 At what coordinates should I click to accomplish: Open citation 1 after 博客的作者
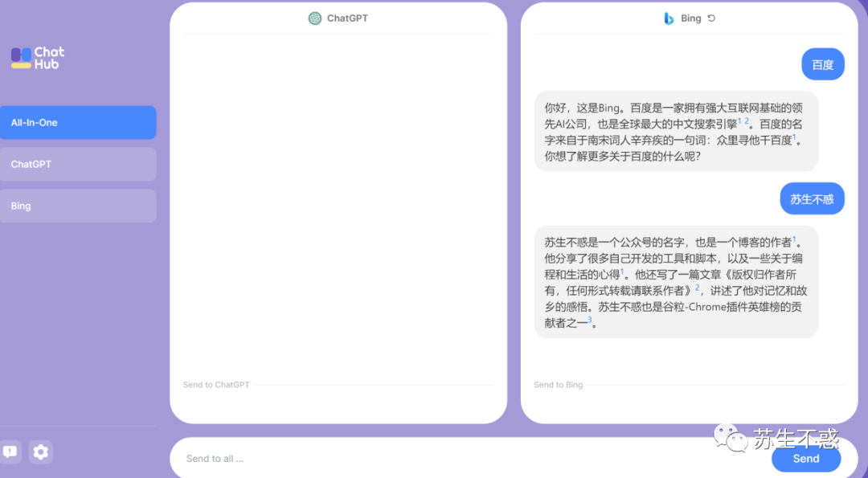pos(794,239)
